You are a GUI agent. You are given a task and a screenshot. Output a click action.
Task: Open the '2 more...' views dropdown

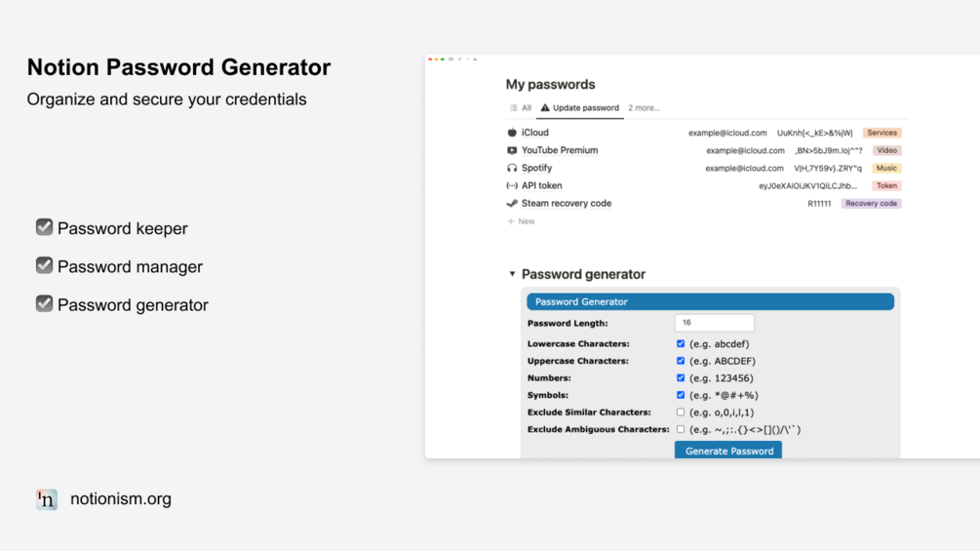tap(644, 108)
